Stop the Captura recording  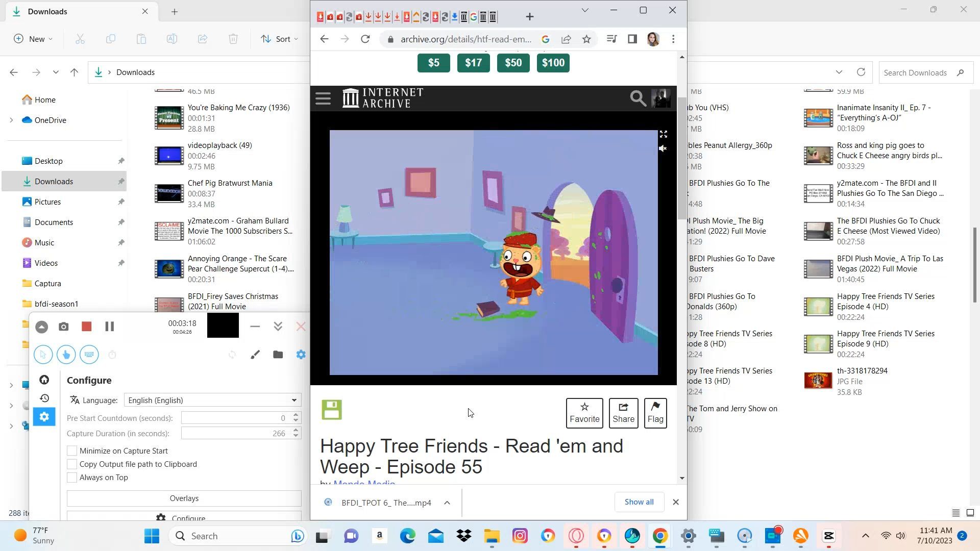pyautogui.click(x=86, y=327)
